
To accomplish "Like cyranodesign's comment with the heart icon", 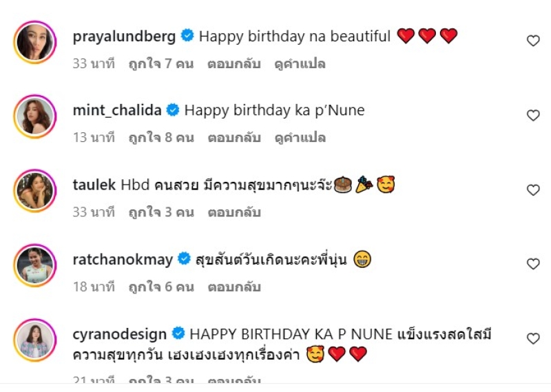I will point(533,338).
